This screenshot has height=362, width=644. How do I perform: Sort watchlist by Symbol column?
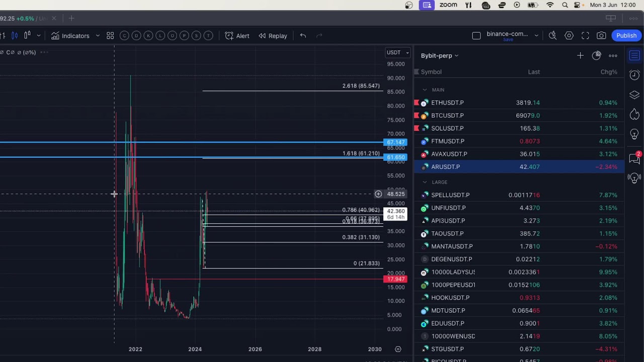(431, 72)
